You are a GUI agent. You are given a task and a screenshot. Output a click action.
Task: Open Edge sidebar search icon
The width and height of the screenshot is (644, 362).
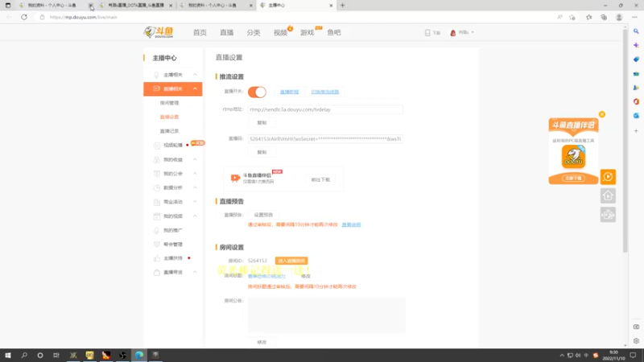[x=636, y=31]
